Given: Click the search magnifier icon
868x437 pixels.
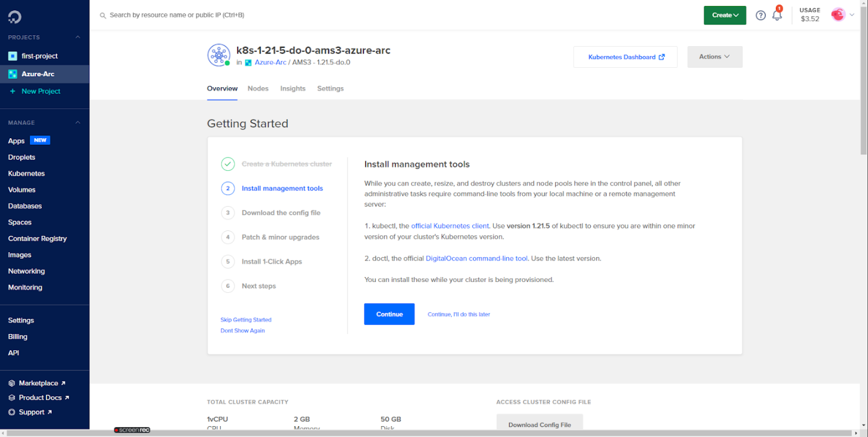Looking at the screenshot, I should [103, 15].
